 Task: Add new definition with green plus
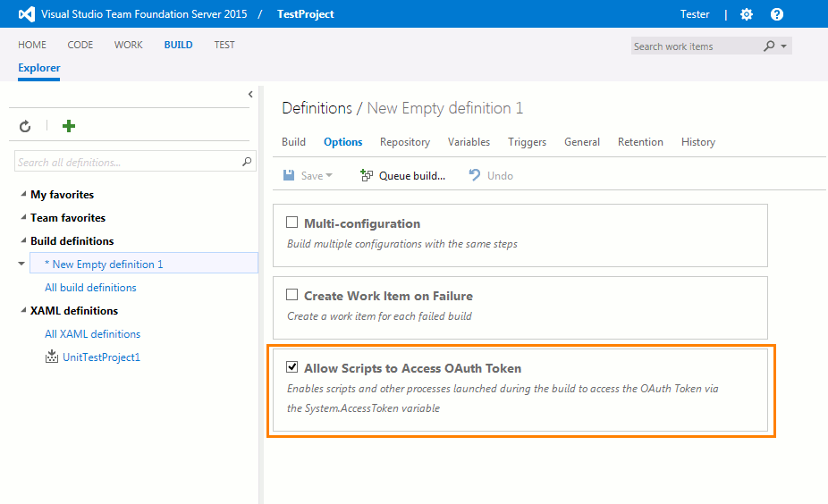pos(69,126)
